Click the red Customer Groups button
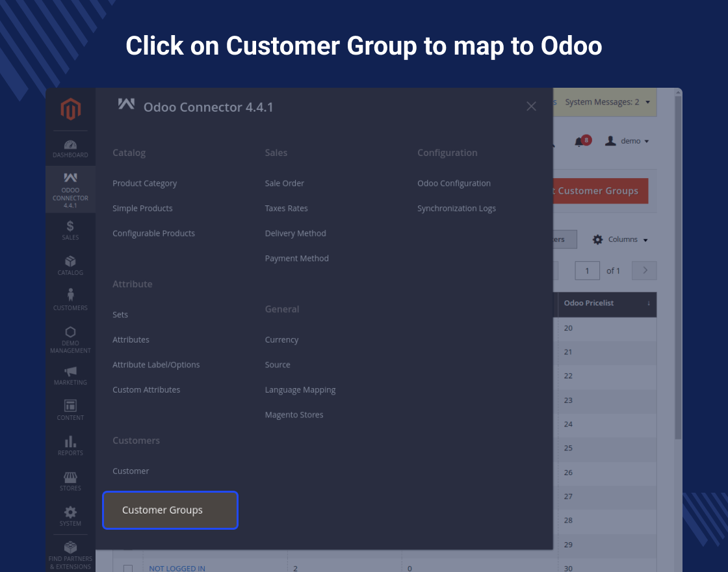This screenshot has width=728, height=572. tap(601, 191)
